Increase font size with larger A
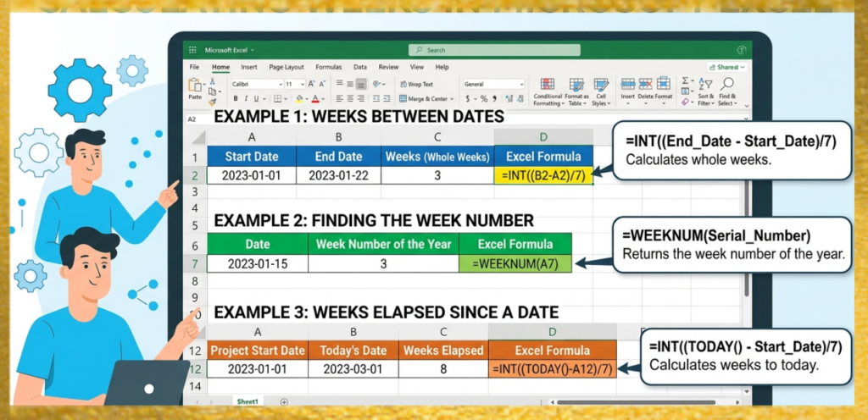Screen dimensions: 868x420 [x=311, y=84]
